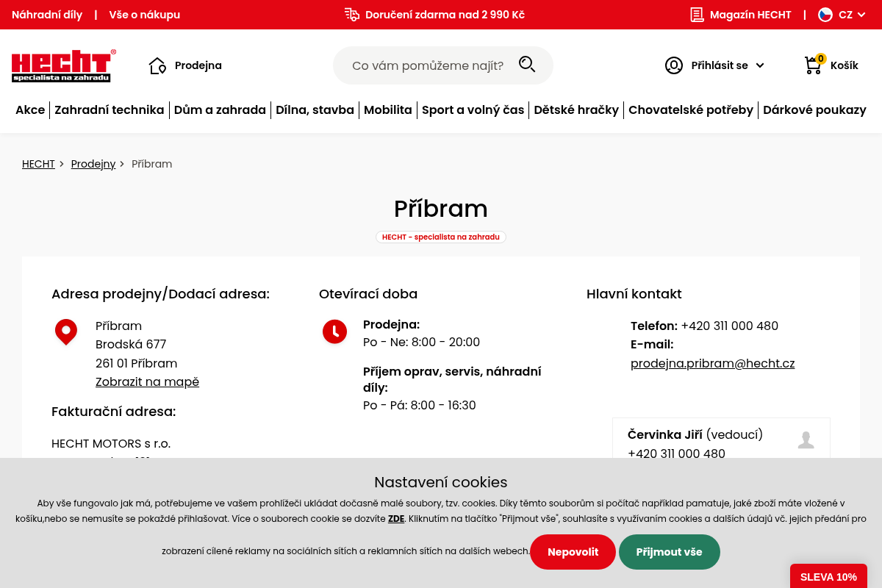Select the Mobilita menu item
882x588 pixels.
(388, 110)
